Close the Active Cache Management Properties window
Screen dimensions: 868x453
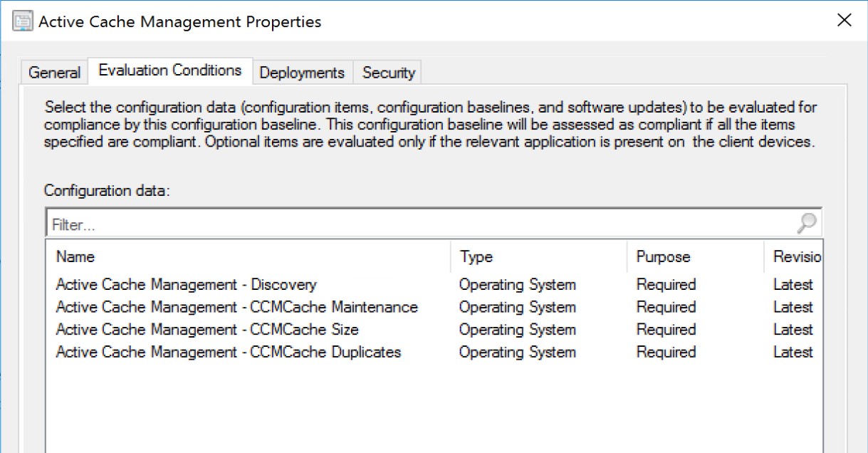pyautogui.click(x=844, y=21)
